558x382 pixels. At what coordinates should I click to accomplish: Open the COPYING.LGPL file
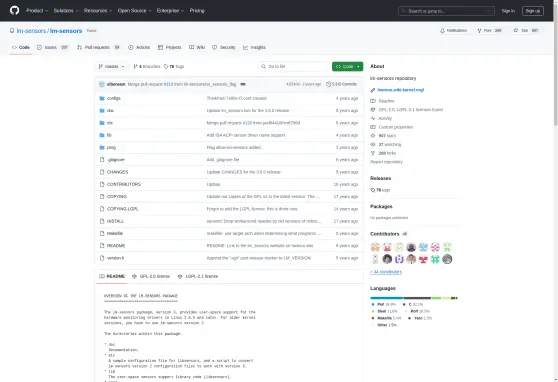[122, 209]
